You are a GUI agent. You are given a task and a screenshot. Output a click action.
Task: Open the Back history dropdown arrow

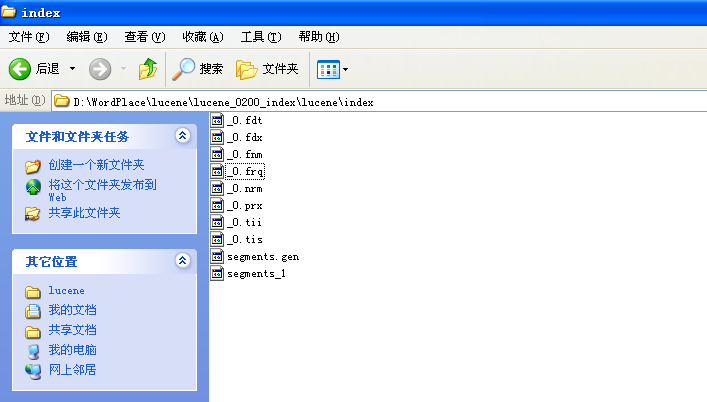coord(72,69)
